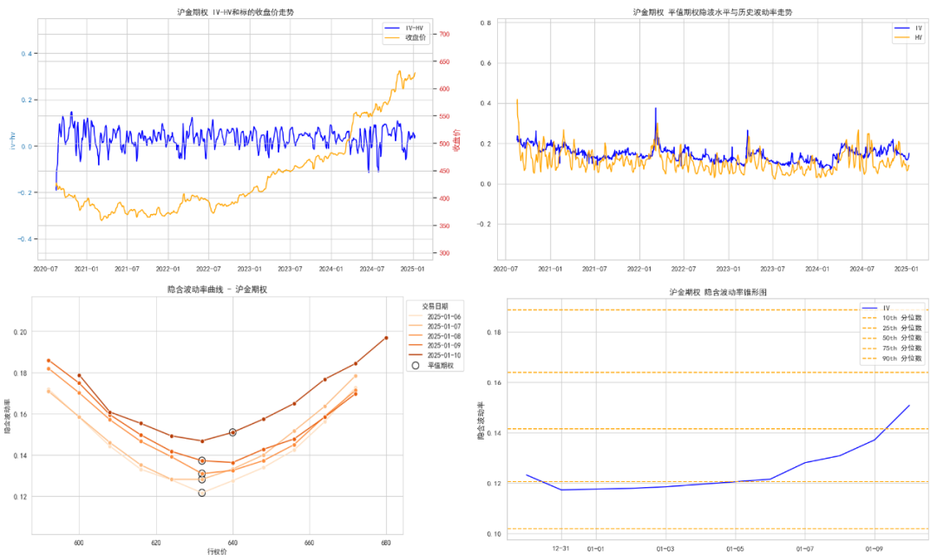Image resolution: width=937 pixels, height=560 pixels.
Task: Click the '行权价' x-axis label
Action: click(x=217, y=551)
